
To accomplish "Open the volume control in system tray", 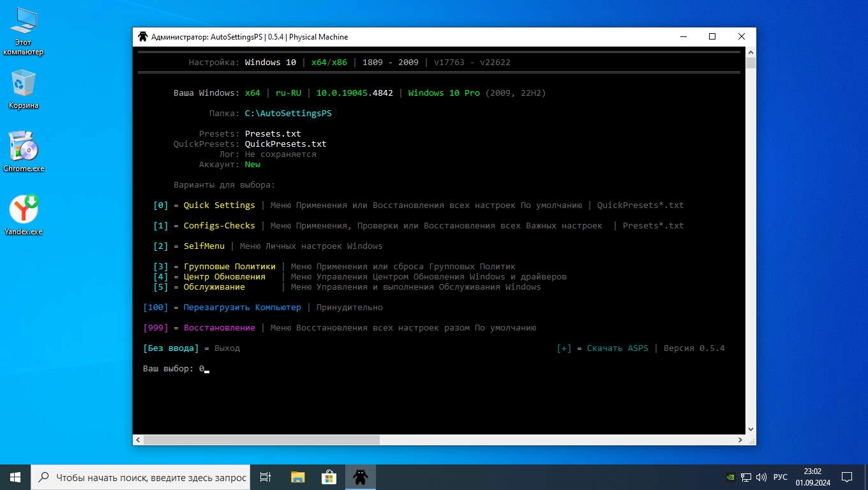I will (x=761, y=477).
